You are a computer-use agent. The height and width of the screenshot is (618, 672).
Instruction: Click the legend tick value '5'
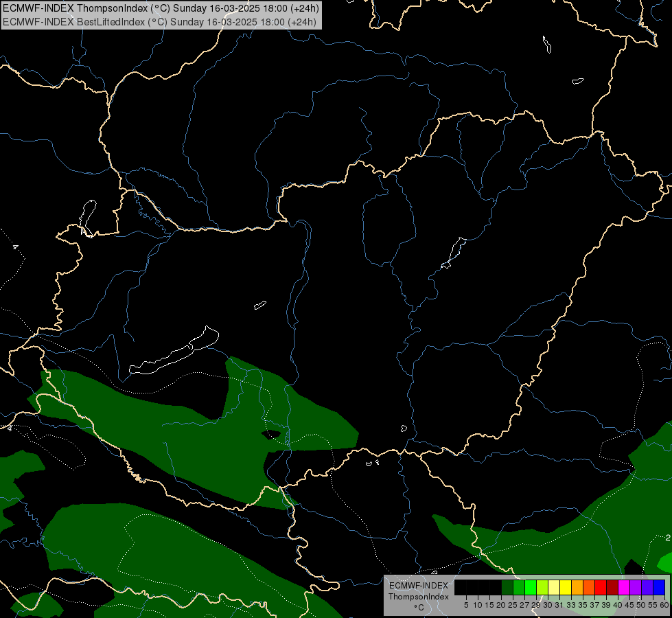466,605
